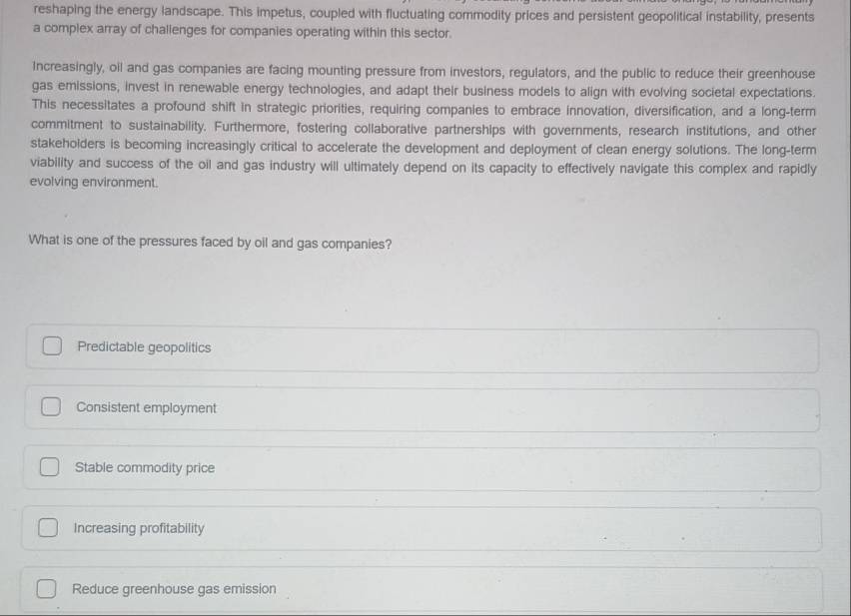851x616 pixels.
Task: Click the 'Reduce greenhouse gas emission' label text
Action: [174, 588]
